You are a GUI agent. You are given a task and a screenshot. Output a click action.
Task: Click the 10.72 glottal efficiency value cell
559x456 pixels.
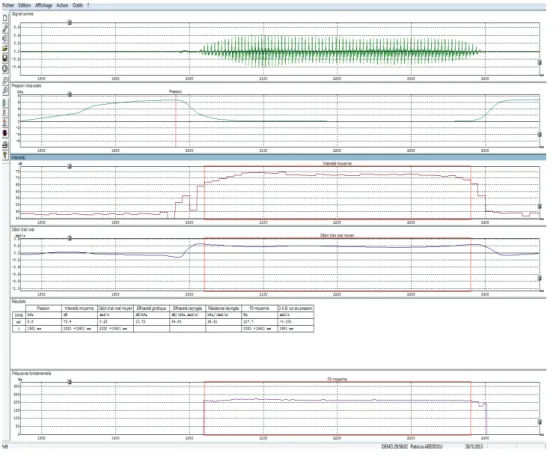[152, 322]
